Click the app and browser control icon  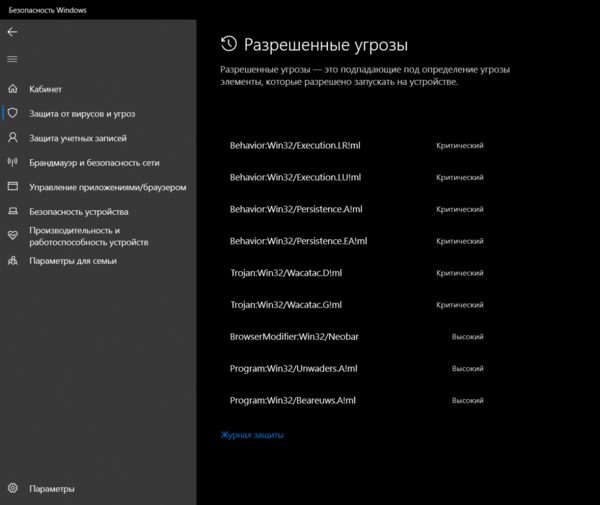(12, 187)
